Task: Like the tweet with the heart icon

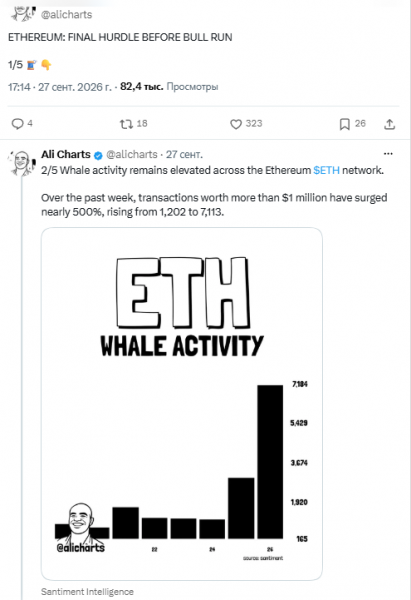Action: click(236, 124)
